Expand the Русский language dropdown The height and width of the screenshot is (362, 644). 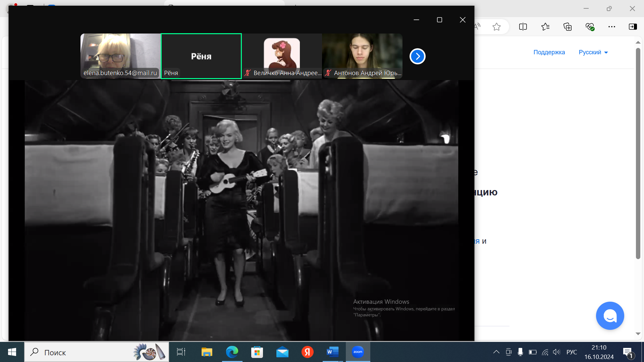[593, 52]
